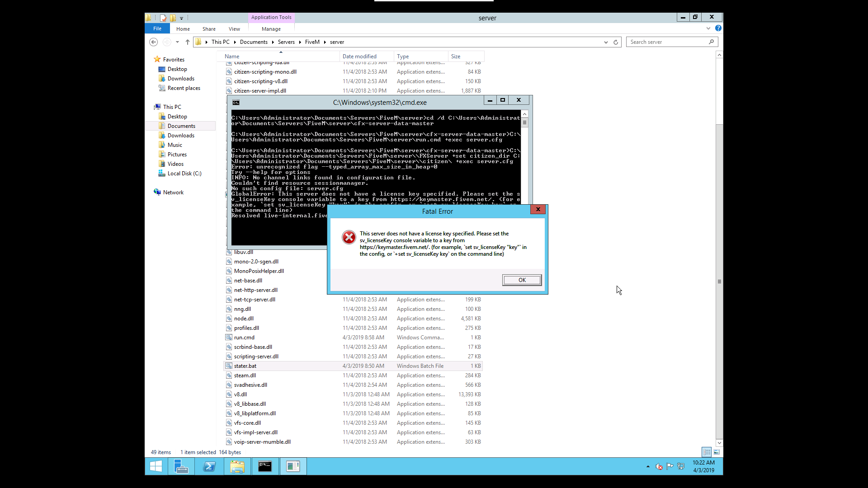
Task: Click the Back navigation arrow
Action: (153, 42)
